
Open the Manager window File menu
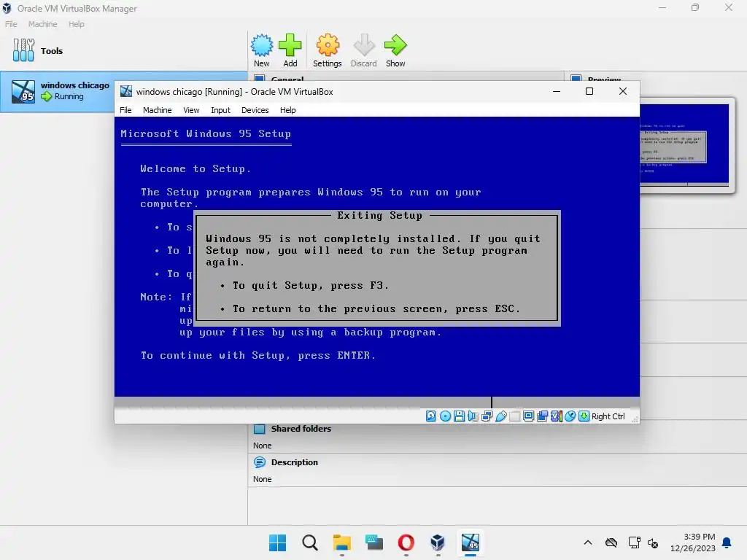(x=11, y=24)
